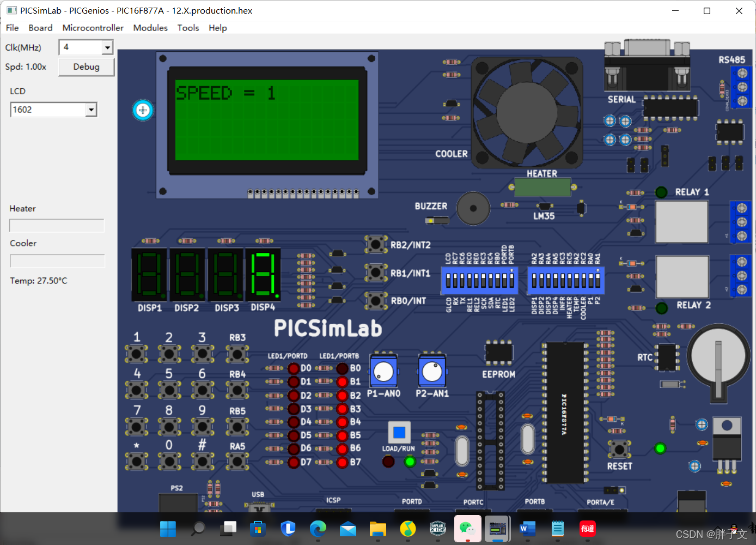Open MPLAB X IDE from taskbar
Image resolution: width=756 pixels, height=545 pixels.
(438, 528)
